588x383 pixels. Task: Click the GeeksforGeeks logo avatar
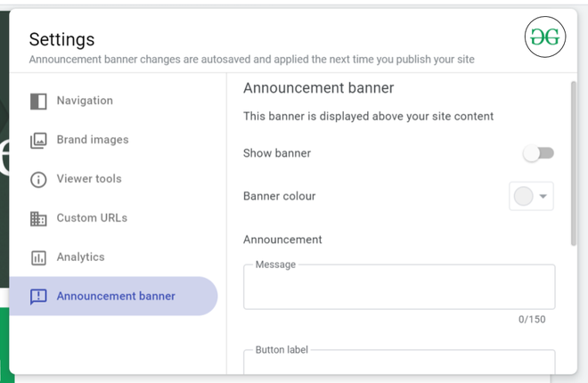coord(545,37)
